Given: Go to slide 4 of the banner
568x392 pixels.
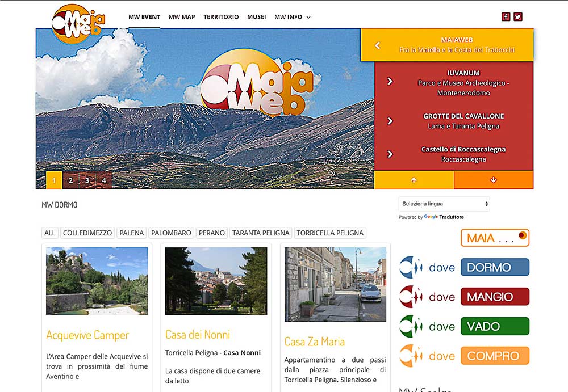Looking at the screenshot, I should click(104, 180).
